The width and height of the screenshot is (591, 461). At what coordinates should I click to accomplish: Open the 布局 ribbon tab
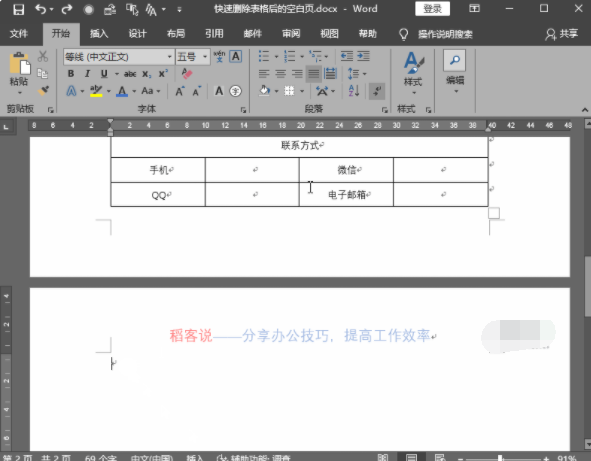(x=176, y=34)
